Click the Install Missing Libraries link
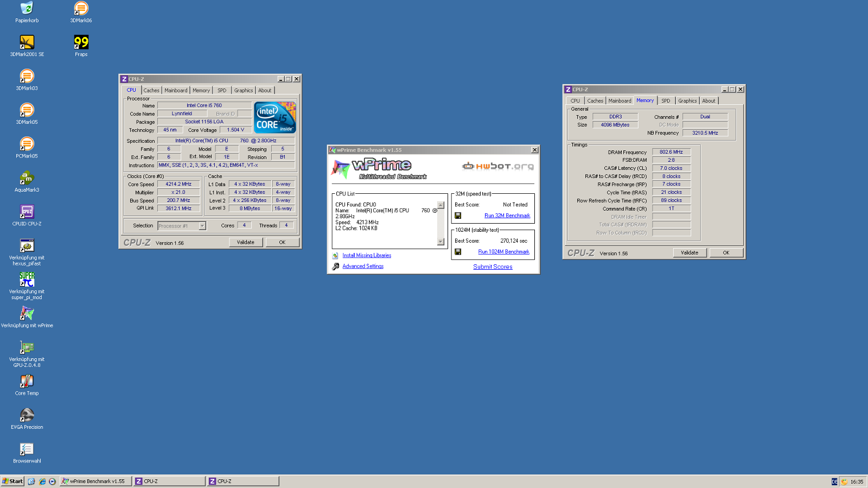868x488 pixels. pyautogui.click(x=367, y=256)
